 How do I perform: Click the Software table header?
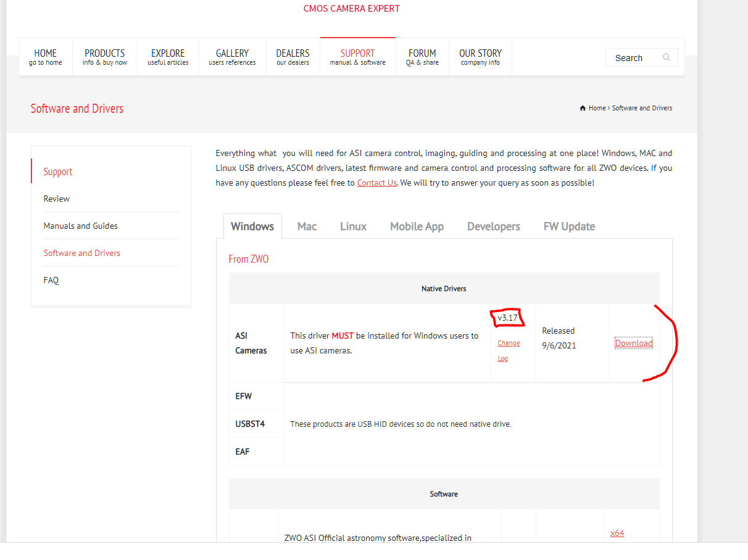444,494
